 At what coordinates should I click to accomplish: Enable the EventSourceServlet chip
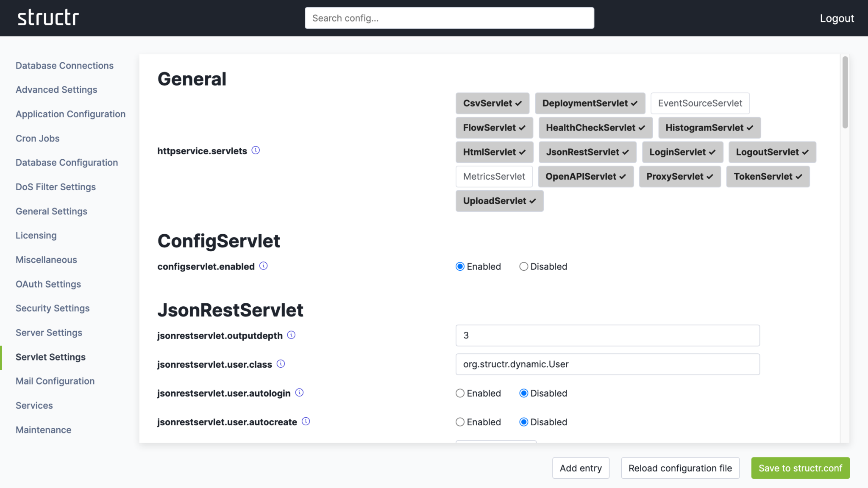pos(700,103)
